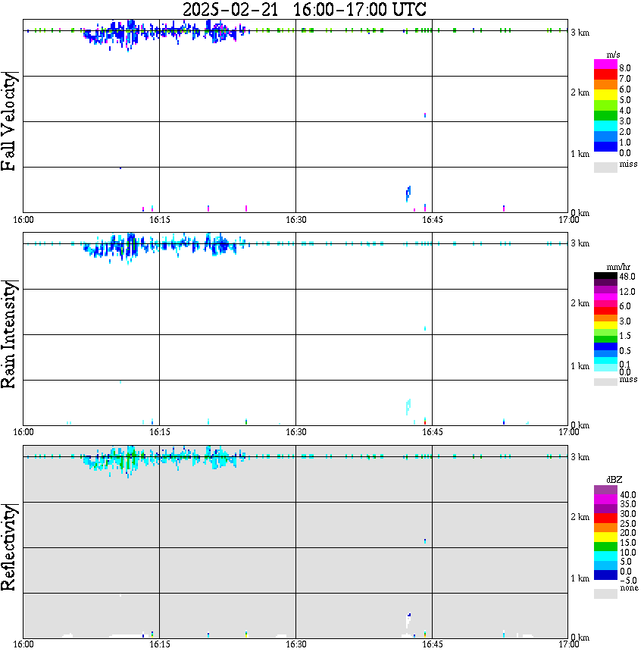Pick the green 10.0 dBZ legend swatch

tap(605, 547)
